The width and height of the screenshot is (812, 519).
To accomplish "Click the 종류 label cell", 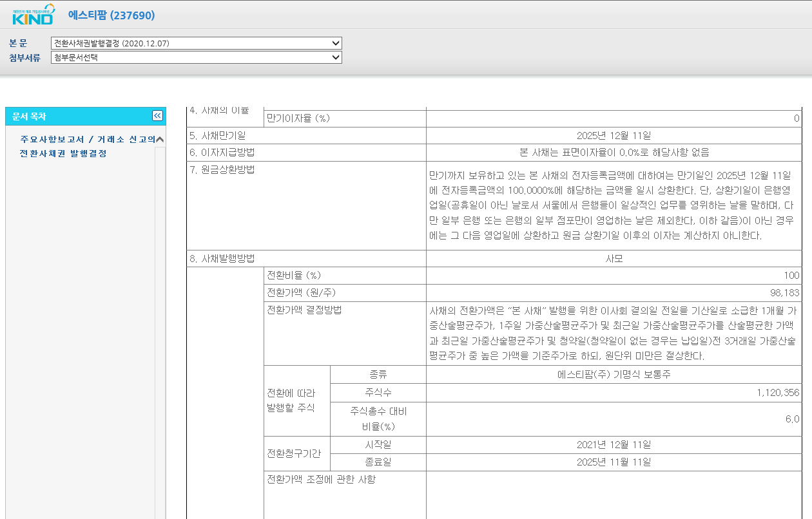I will pos(378,375).
